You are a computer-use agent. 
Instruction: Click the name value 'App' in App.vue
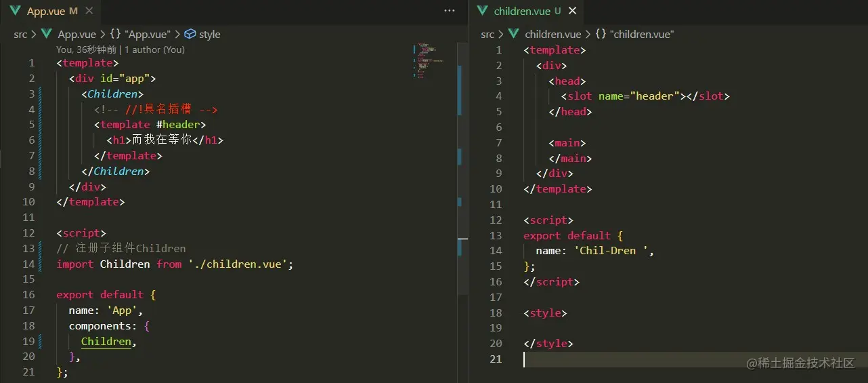tap(122, 310)
